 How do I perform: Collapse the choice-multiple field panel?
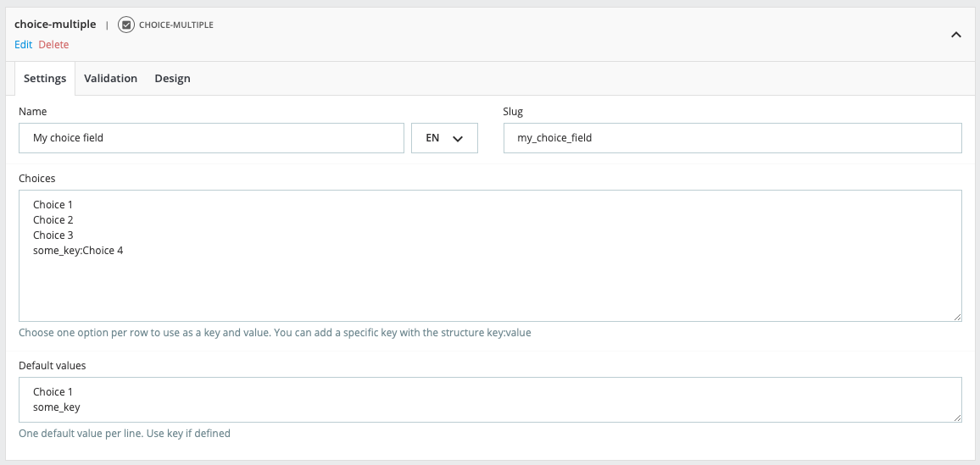[955, 35]
